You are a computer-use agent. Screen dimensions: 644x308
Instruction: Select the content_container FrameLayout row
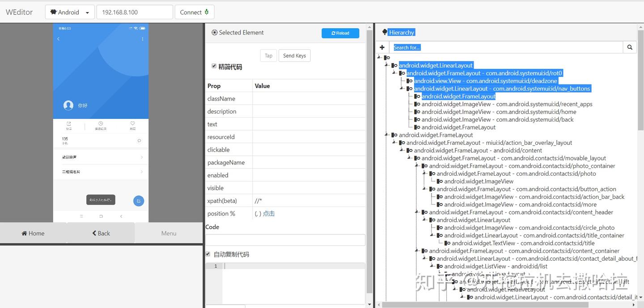pyautogui.click(x=524, y=251)
